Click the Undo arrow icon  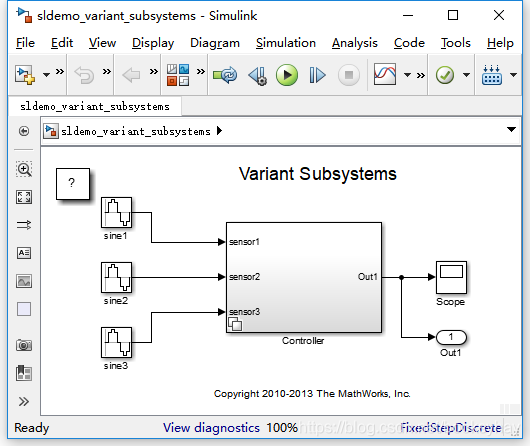[x=84, y=75]
